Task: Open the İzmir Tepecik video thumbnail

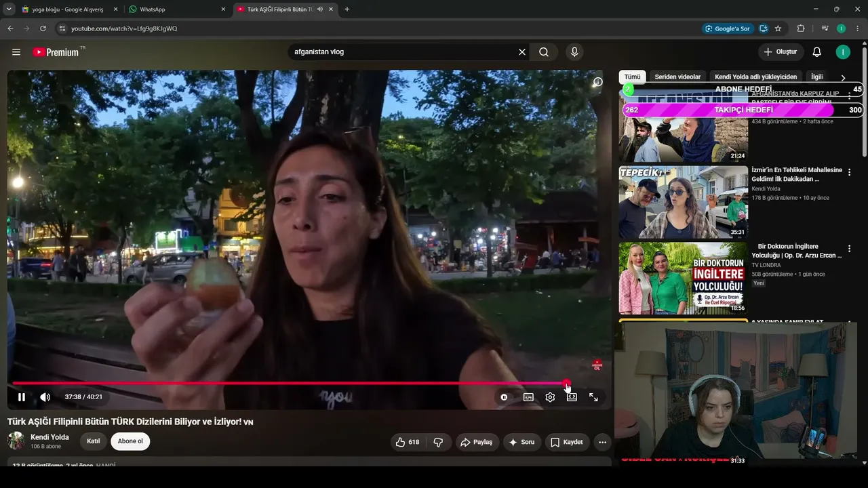Action: pyautogui.click(x=684, y=202)
